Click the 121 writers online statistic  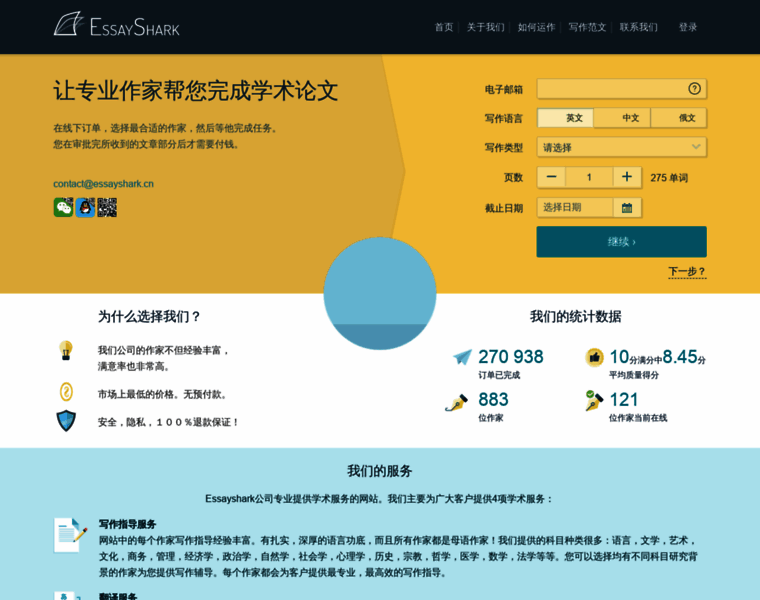tap(624, 399)
